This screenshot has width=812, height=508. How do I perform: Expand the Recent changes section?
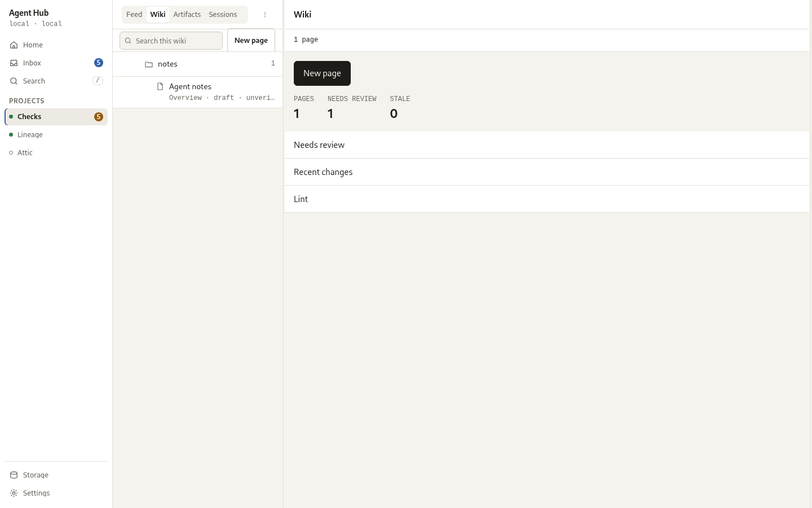[547, 172]
